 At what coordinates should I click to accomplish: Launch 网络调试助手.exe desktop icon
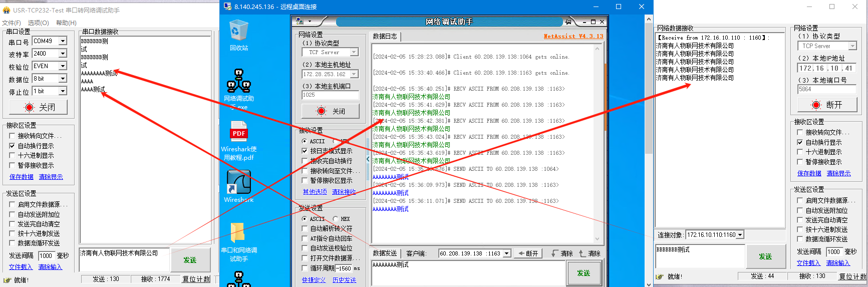tap(239, 89)
